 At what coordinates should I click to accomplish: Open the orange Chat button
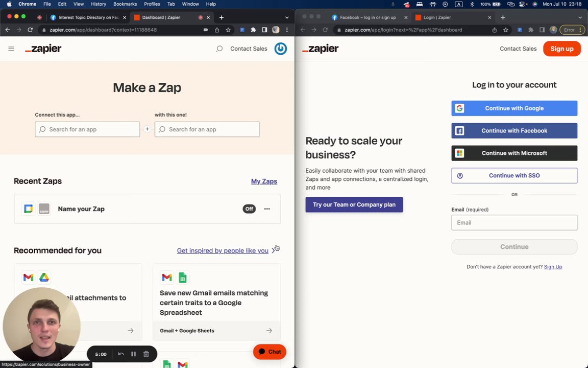pos(269,352)
